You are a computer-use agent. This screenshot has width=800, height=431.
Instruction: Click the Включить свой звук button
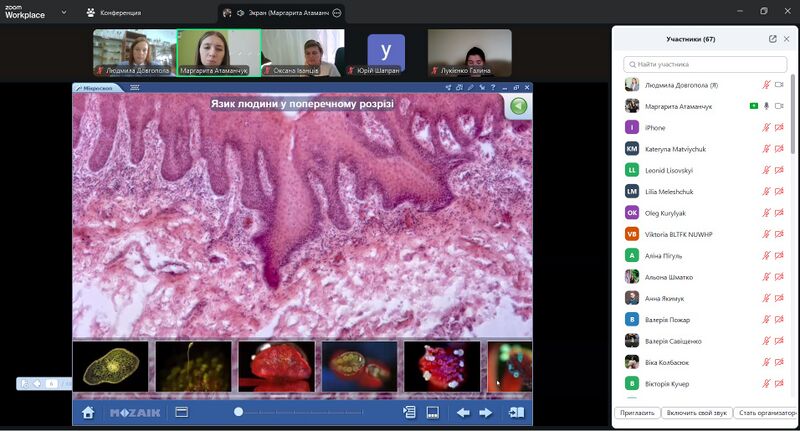coord(695,412)
